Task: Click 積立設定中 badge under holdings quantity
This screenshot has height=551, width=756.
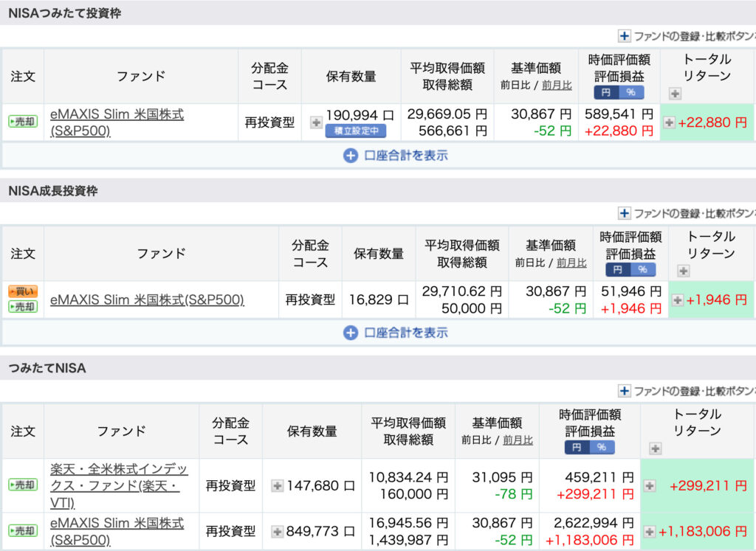Action: pos(356,131)
